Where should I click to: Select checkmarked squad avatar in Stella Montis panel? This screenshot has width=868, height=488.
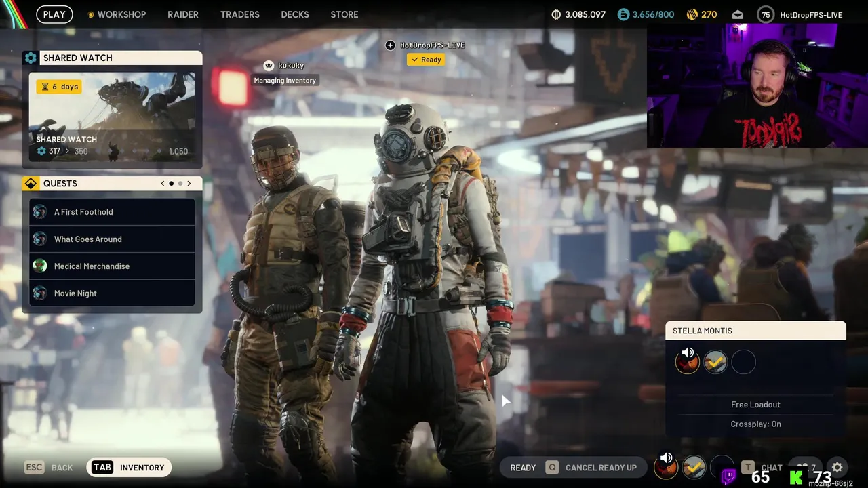click(x=715, y=362)
